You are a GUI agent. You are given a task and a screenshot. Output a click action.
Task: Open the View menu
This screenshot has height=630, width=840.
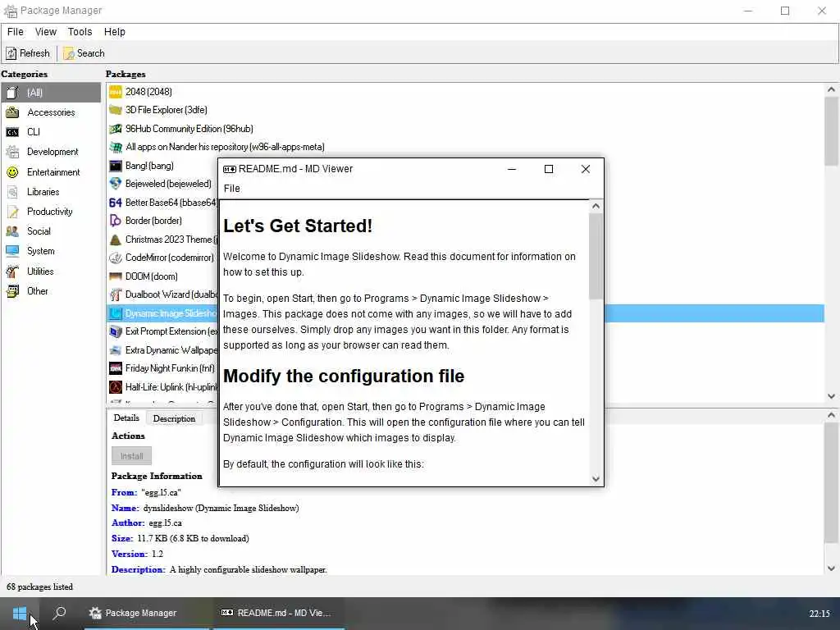point(46,32)
